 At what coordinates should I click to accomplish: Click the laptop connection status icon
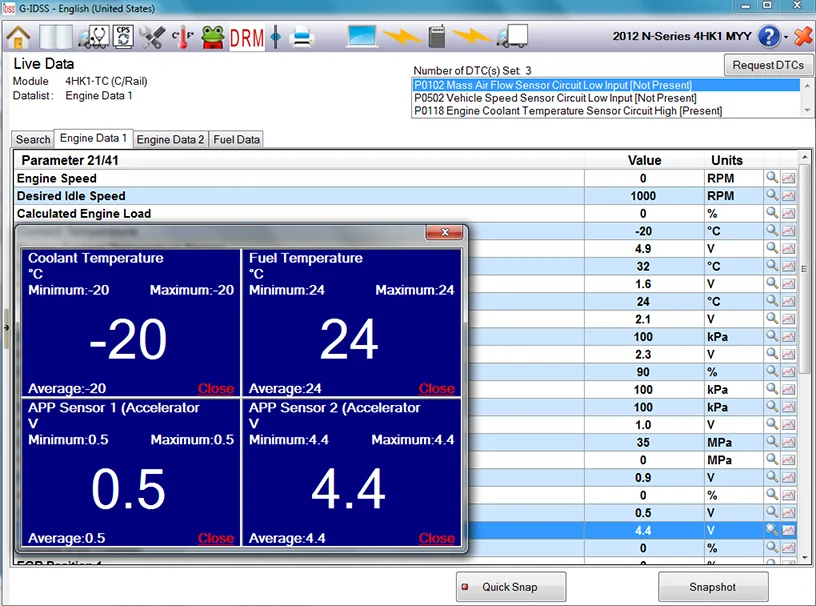coord(362,37)
